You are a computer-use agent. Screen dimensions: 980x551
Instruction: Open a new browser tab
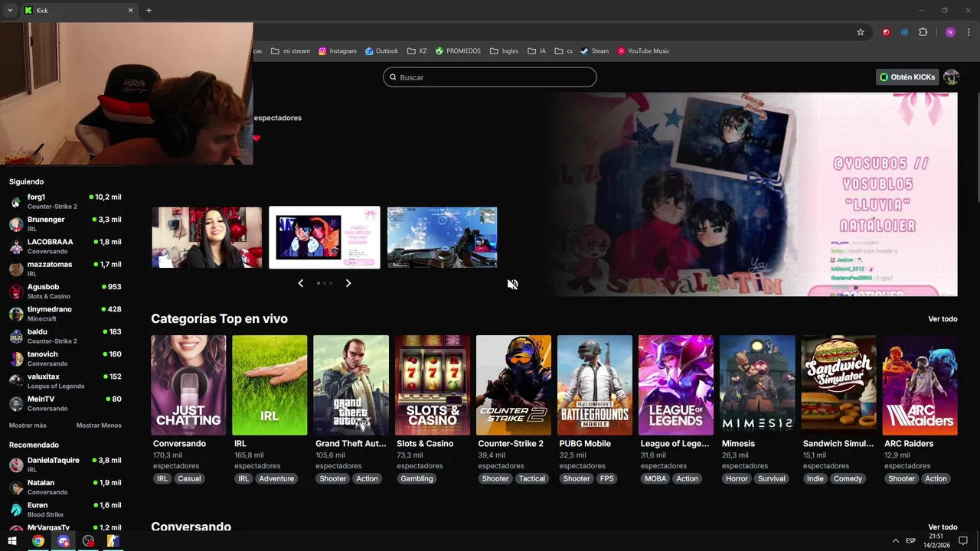pos(149,11)
